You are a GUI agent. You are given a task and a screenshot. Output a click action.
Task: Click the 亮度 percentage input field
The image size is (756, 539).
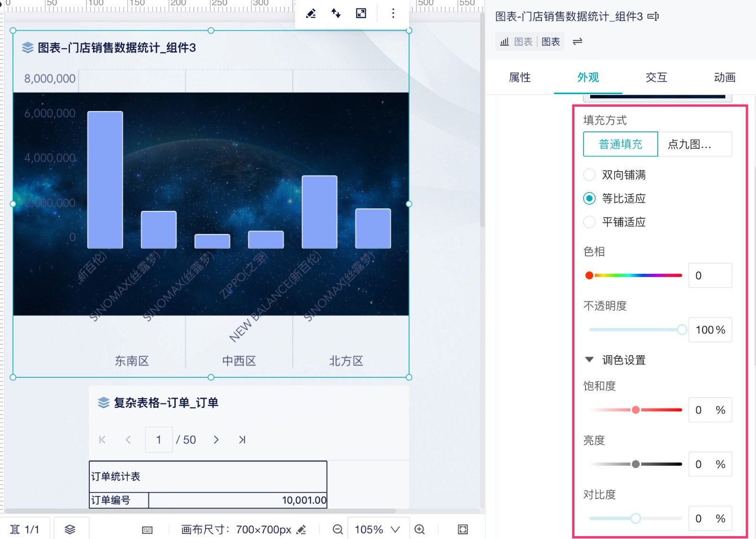pos(710,464)
